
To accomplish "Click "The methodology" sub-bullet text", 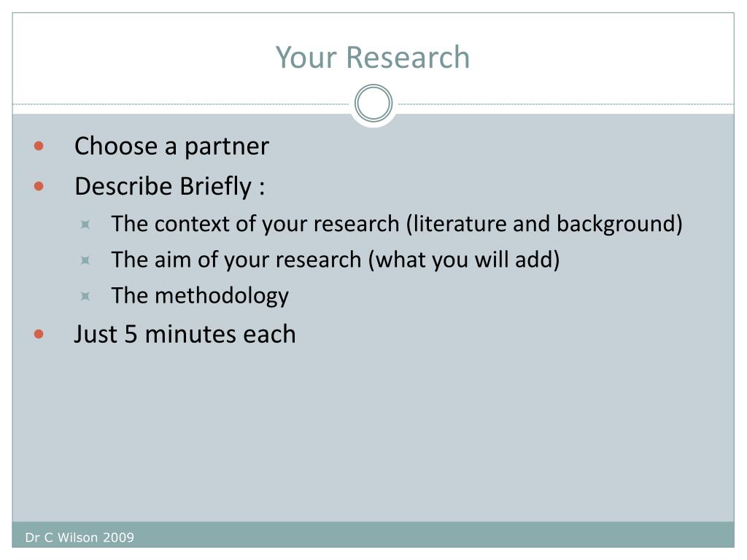I will [200, 296].
